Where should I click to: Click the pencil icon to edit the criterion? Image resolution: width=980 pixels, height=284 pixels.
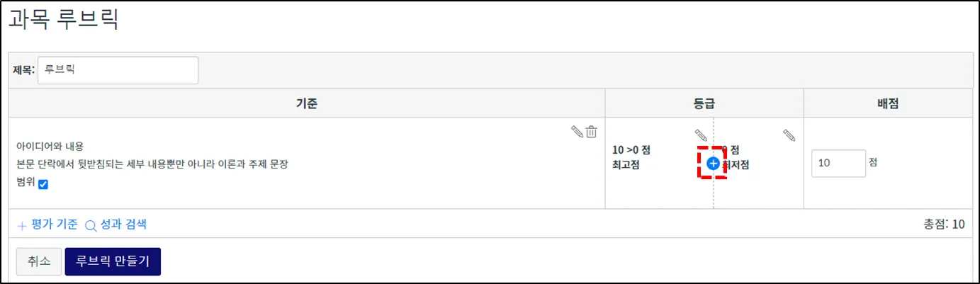577,131
